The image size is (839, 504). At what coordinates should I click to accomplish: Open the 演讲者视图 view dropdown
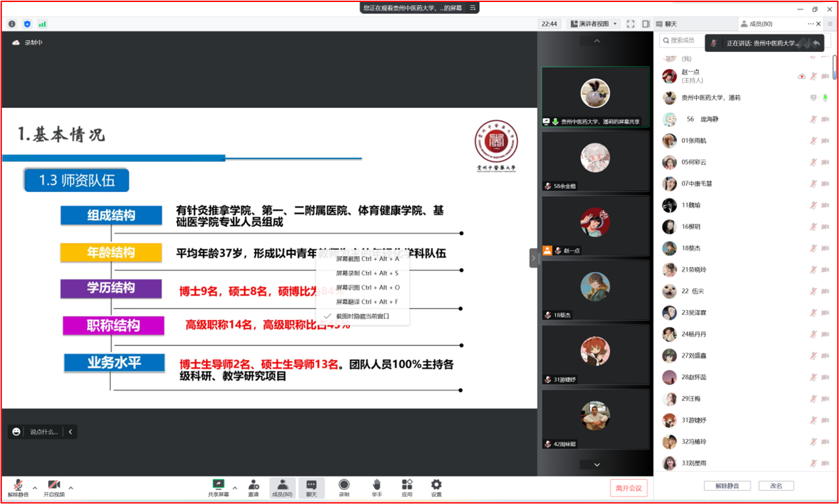tap(594, 24)
